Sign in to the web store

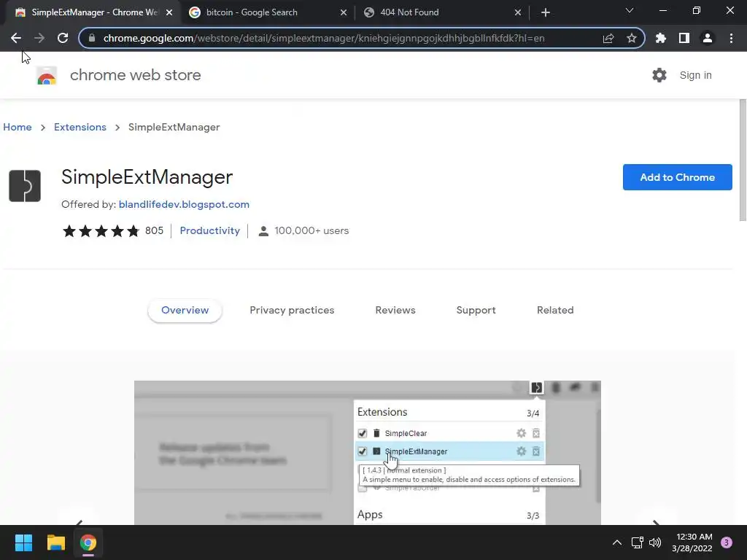point(695,75)
